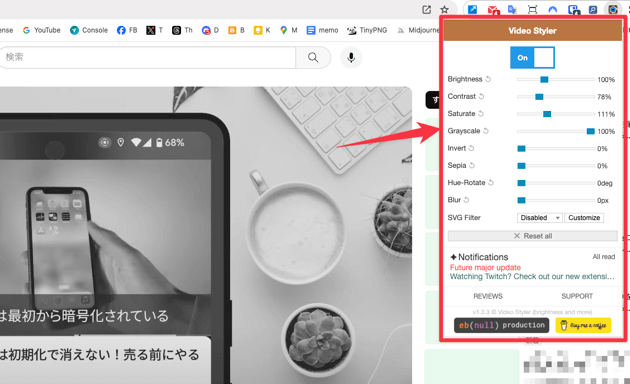Open the Google Keep bookmark labeled K

click(262, 30)
